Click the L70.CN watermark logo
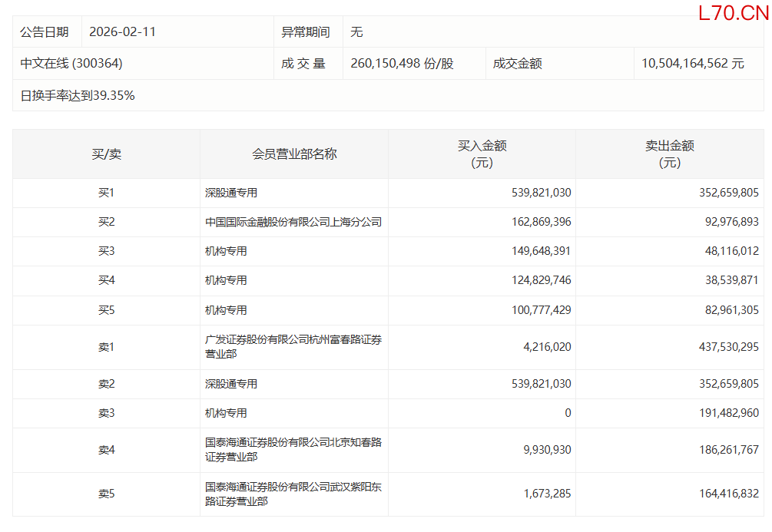The height and width of the screenshot is (532, 772). (733, 13)
